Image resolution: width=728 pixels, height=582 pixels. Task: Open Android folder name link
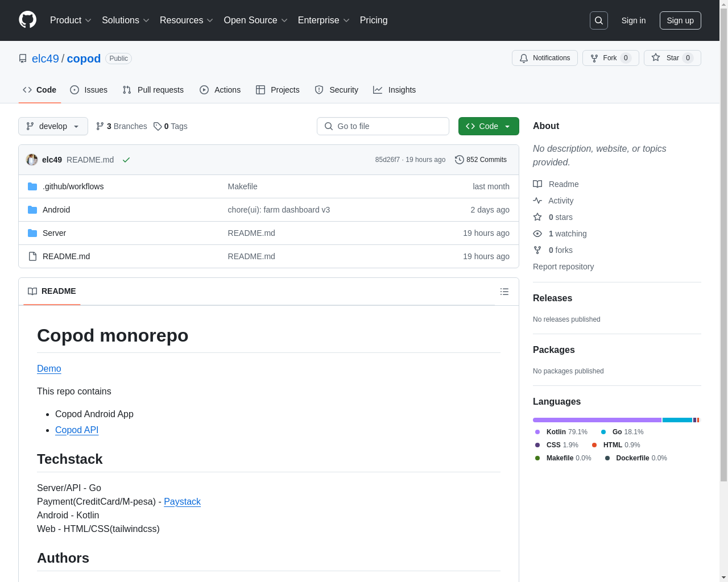coord(56,210)
